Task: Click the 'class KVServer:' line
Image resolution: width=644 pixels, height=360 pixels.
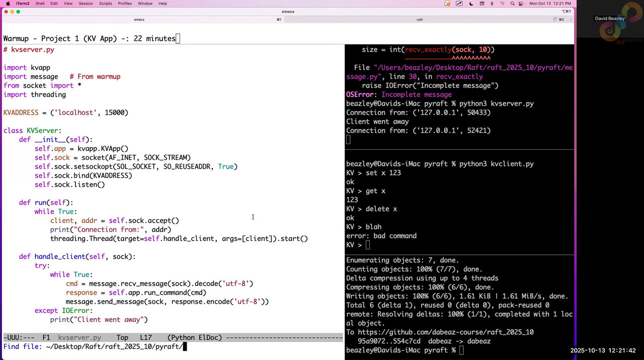Action: [33, 131]
